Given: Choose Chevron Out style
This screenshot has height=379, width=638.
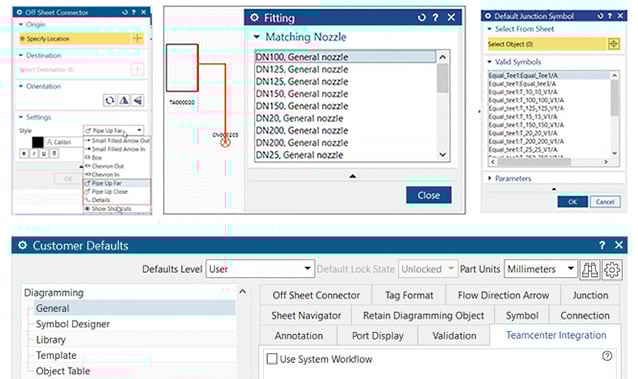Looking at the screenshot, I should click(117, 166).
